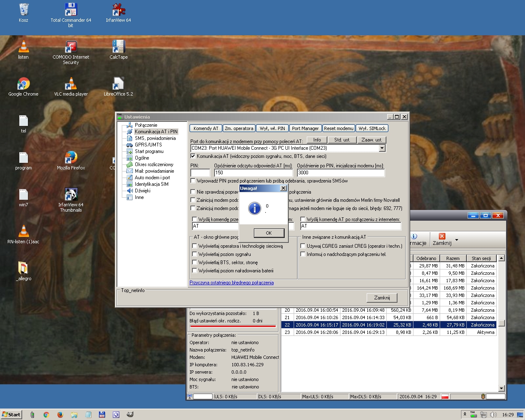Click the red Zamknij toolbar icon
Viewport: 525px width, 420px height.
[442, 236]
